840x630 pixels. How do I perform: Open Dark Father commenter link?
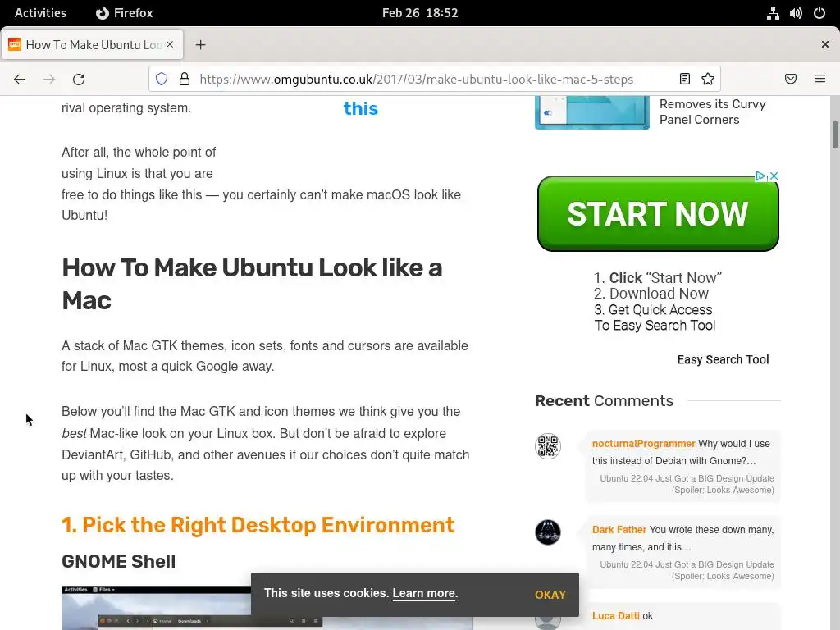[619, 530]
